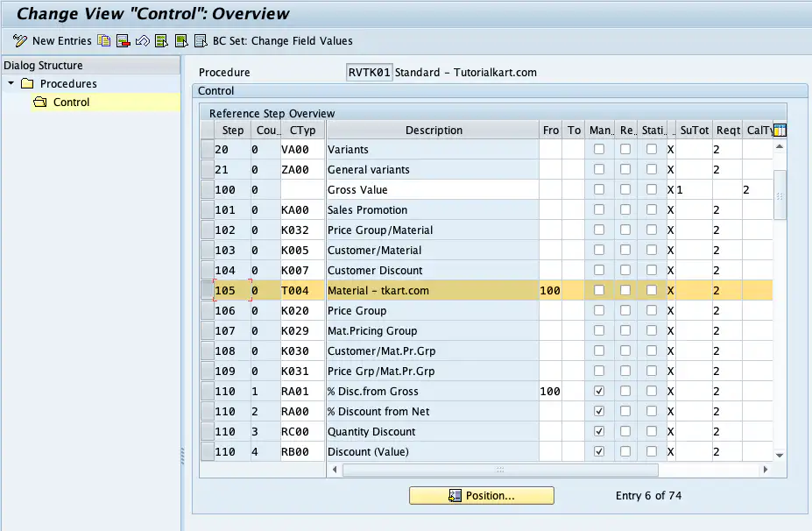This screenshot has width=812, height=531.
Task: Click the SuTot column header
Action: click(x=694, y=130)
